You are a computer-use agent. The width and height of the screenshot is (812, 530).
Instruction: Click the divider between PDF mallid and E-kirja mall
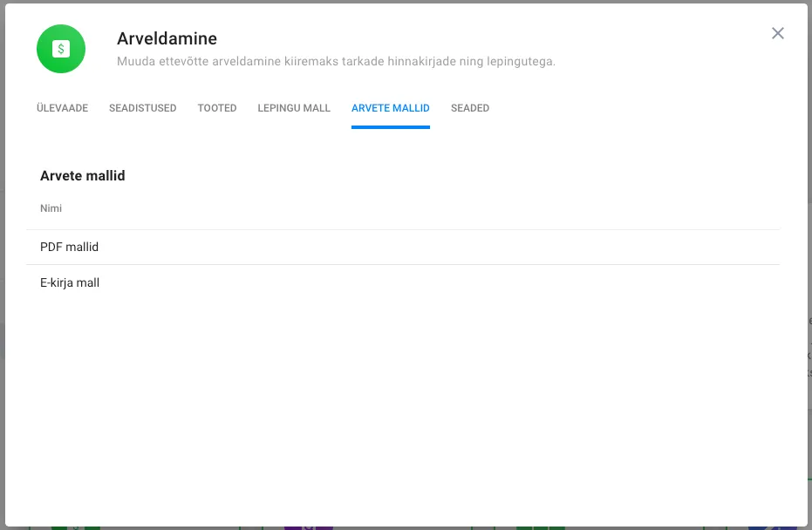[x=401, y=264]
